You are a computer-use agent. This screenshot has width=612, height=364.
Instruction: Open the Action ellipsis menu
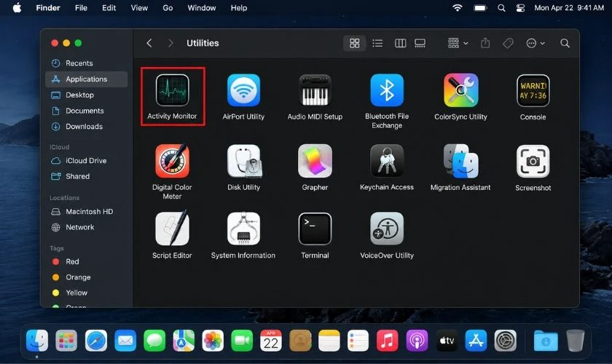tap(535, 43)
